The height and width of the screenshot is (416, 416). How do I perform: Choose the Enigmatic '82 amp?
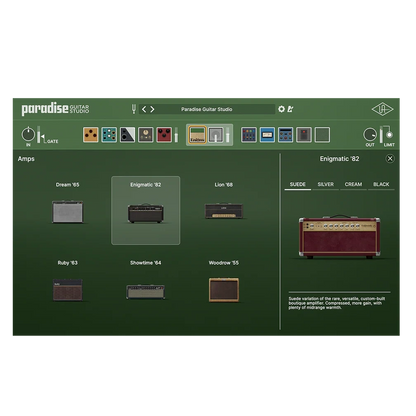(x=146, y=210)
